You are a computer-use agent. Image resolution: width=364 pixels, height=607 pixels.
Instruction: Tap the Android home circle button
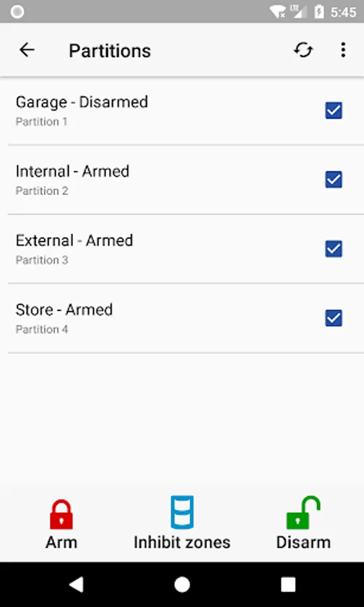coord(182,585)
